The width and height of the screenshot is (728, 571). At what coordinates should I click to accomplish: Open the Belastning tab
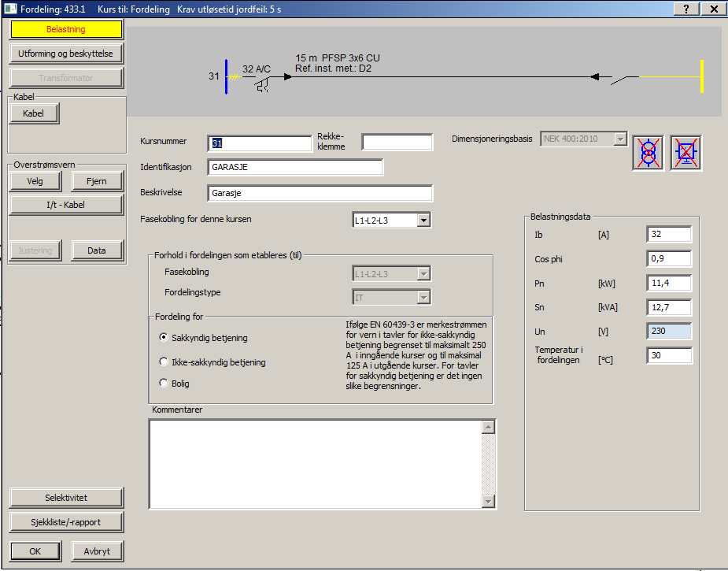tap(66, 29)
